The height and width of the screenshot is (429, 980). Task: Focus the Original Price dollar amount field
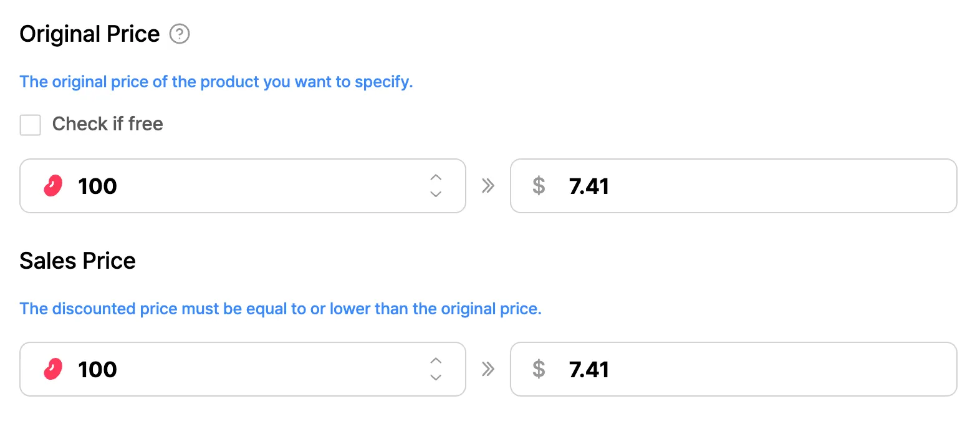point(748,186)
